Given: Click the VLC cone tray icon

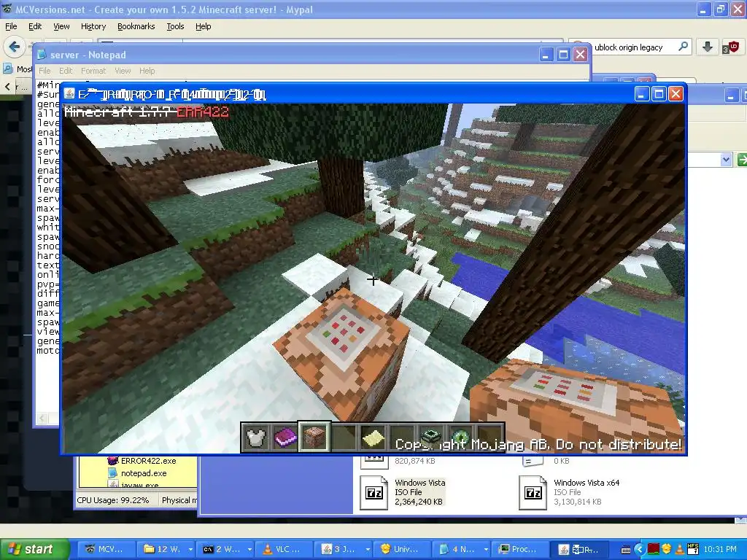Looking at the screenshot, I should [680, 550].
